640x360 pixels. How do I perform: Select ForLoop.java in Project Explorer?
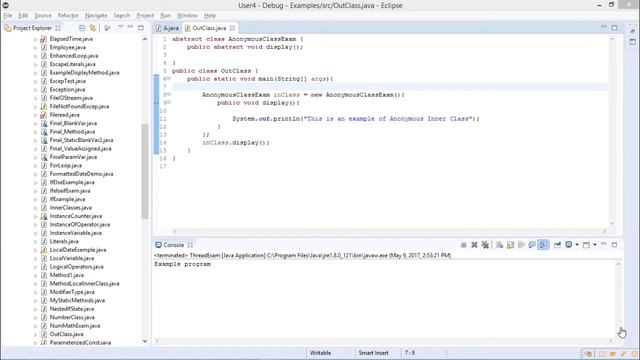click(66, 165)
